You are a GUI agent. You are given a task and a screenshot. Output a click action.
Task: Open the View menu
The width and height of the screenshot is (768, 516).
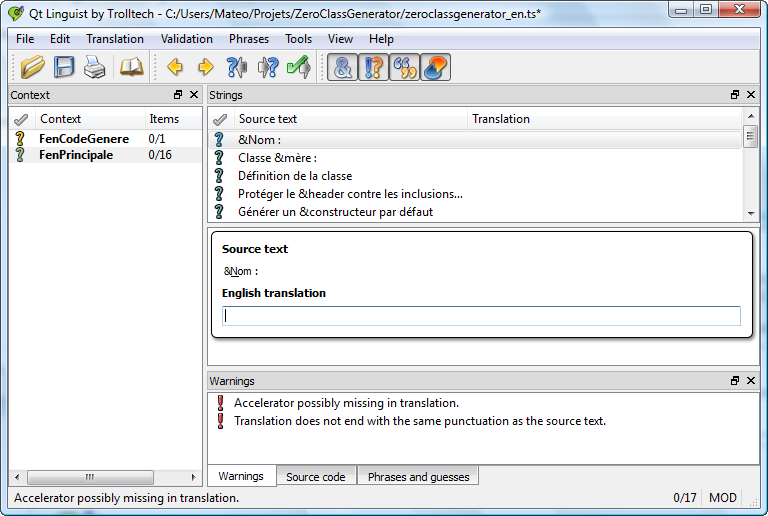pos(340,39)
